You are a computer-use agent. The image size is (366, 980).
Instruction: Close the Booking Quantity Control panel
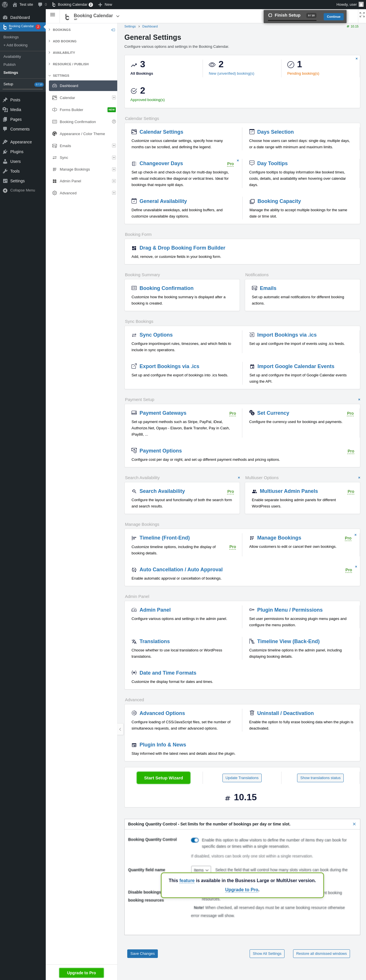(354, 824)
